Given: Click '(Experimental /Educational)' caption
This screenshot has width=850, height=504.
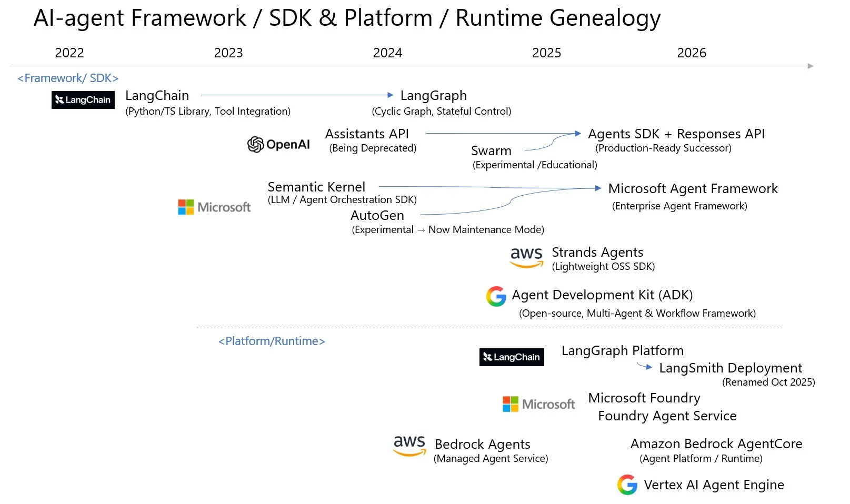Looking at the screenshot, I should pyautogui.click(x=535, y=165).
